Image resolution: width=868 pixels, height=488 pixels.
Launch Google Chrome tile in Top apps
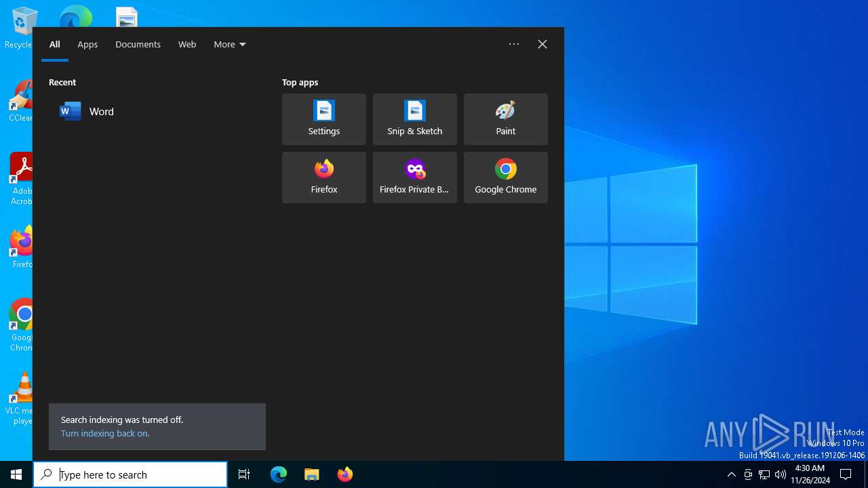click(506, 178)
